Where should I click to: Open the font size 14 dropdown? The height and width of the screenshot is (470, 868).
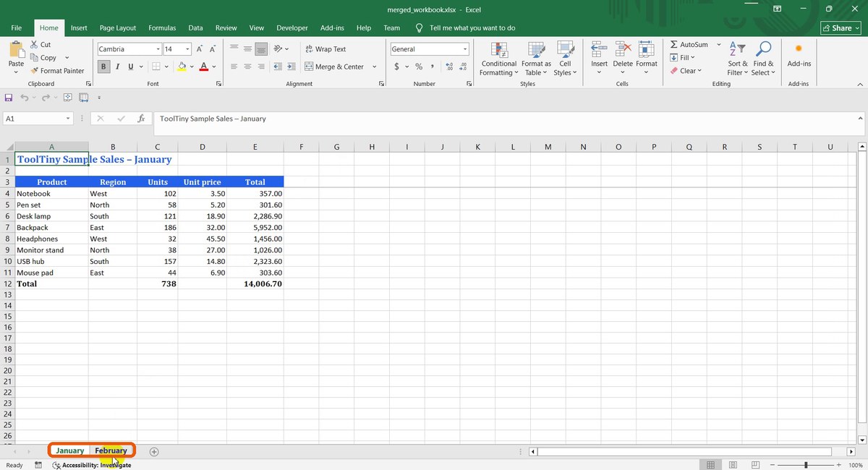[187, 49]
